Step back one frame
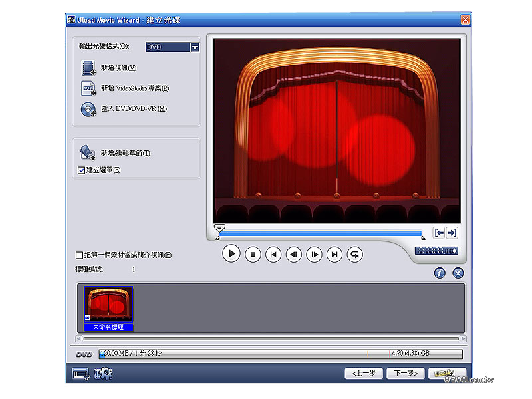Image resolution: width=532 pixels, height=399 pixels. tap(294, 255)
